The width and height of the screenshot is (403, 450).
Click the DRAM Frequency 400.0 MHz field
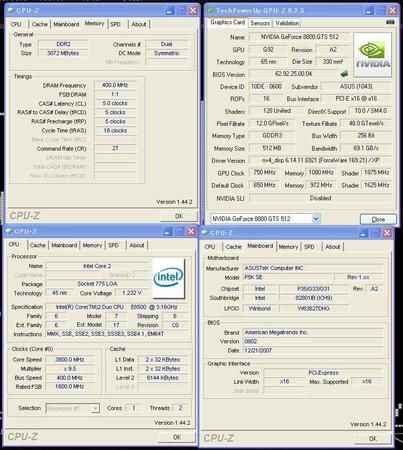click(115, 85)
